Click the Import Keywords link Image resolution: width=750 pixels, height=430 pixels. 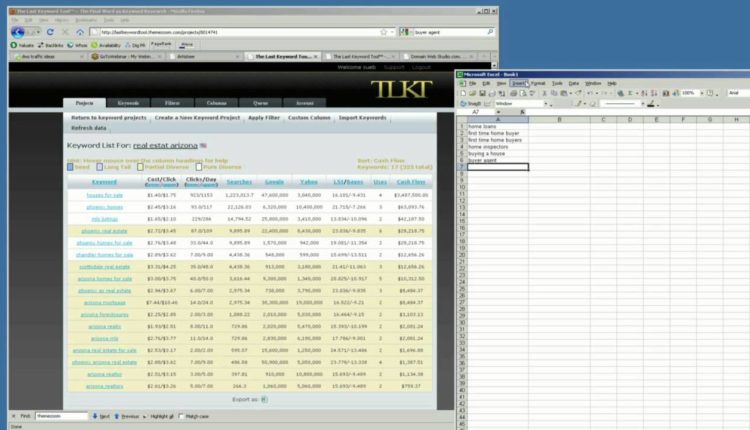click(362, 118)
